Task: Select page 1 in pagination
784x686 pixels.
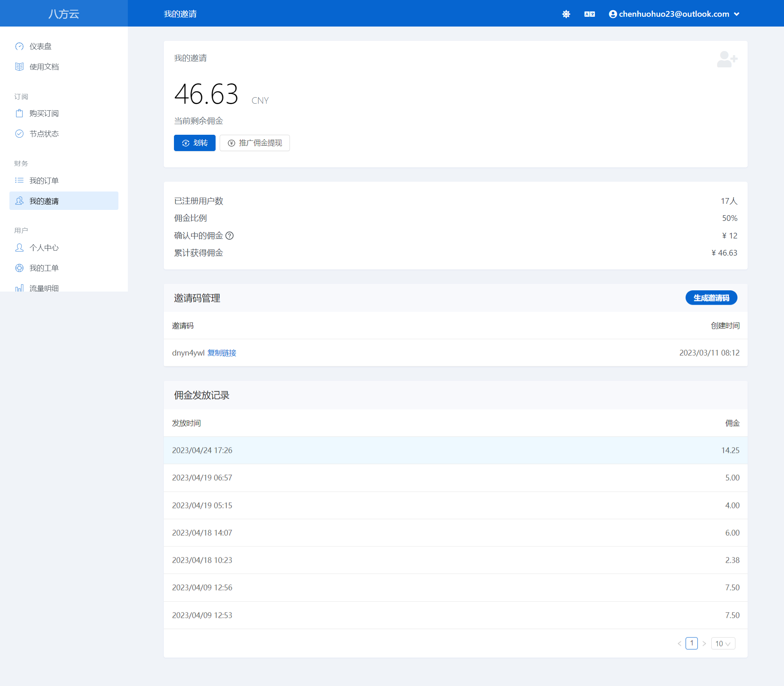Action: (x=691, y=643)
